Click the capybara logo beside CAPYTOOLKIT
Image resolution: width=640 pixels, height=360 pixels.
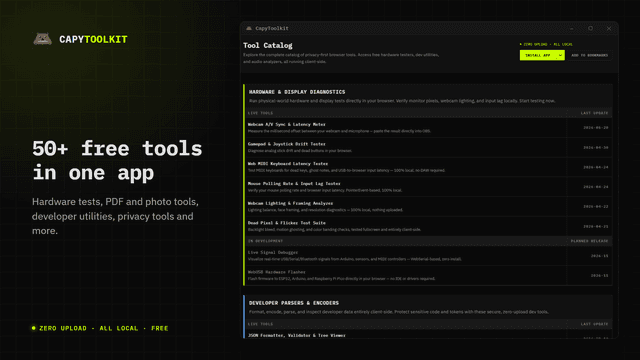42,39
